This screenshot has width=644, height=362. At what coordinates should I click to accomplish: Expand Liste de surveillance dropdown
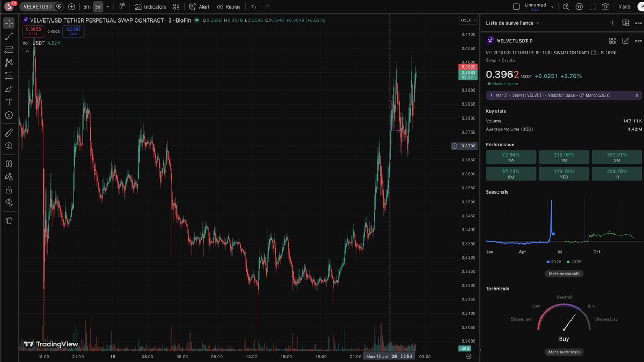click(x=513, y=23)
